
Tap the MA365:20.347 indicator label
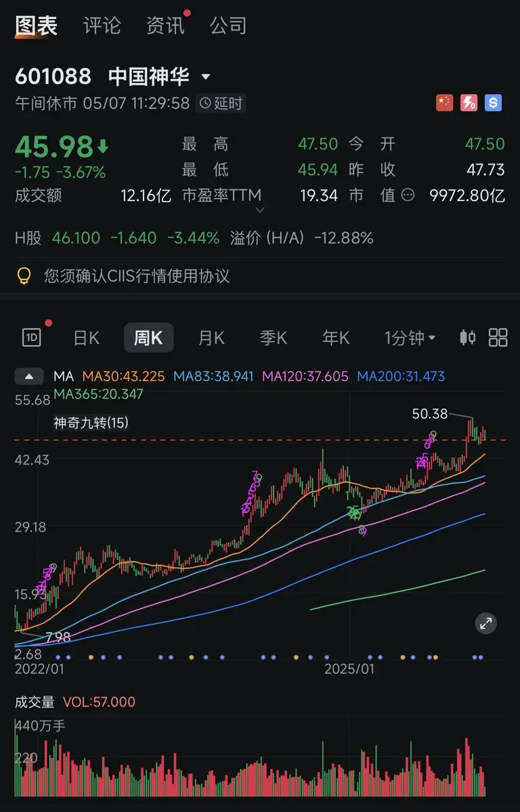(98, 393)
